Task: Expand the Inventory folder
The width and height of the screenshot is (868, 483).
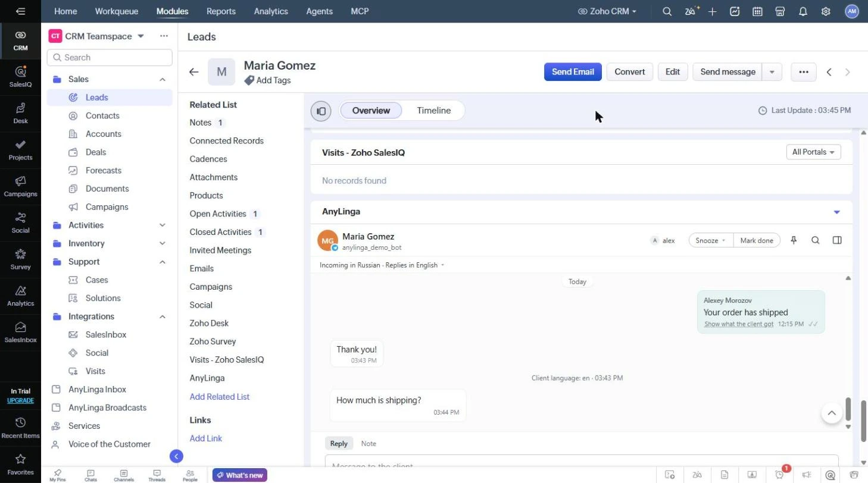Action: tap(162, 244)
